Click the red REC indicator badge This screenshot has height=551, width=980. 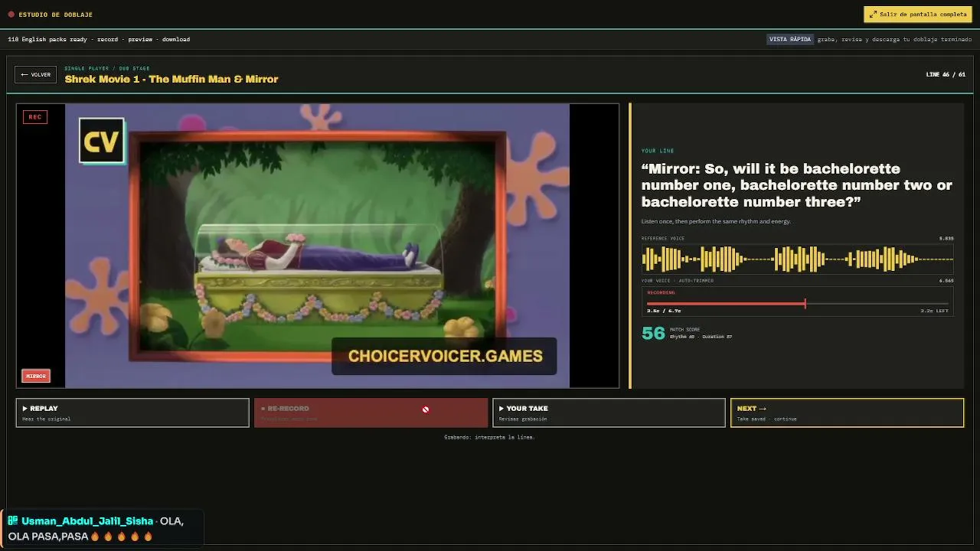pos(34,117)
